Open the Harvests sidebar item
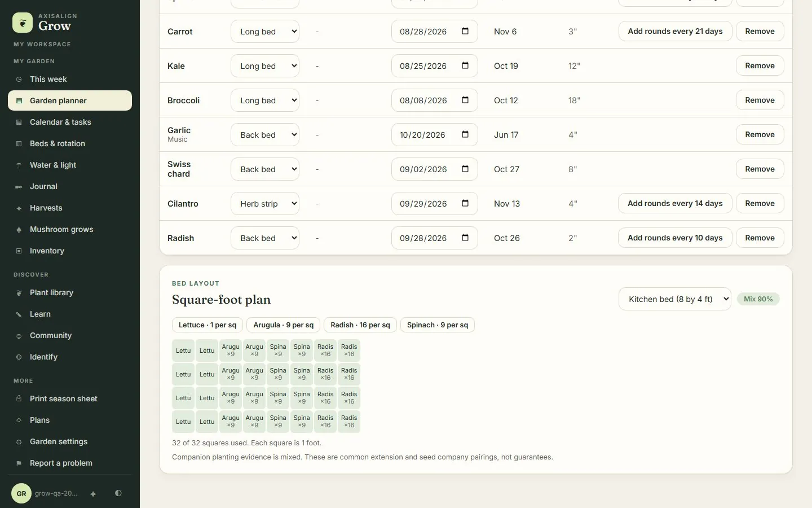Screen dimensions: 812x508 [70, 208]
